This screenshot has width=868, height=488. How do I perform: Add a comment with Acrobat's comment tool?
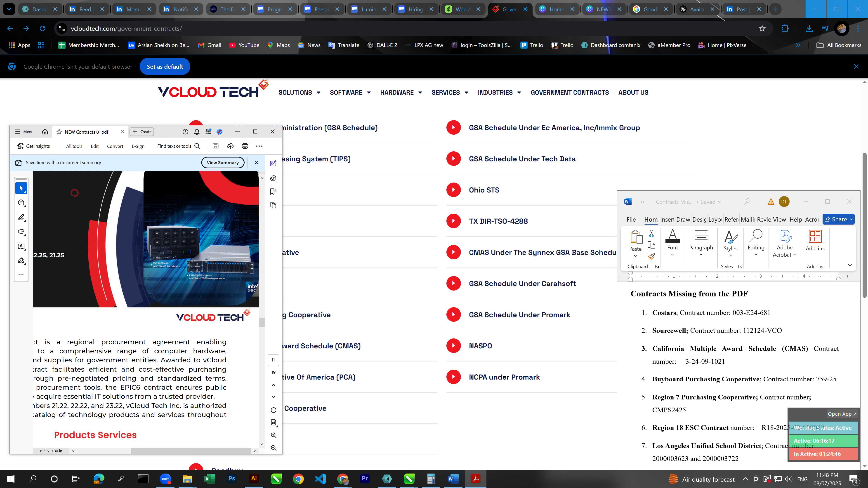click(x=21, y=203)
